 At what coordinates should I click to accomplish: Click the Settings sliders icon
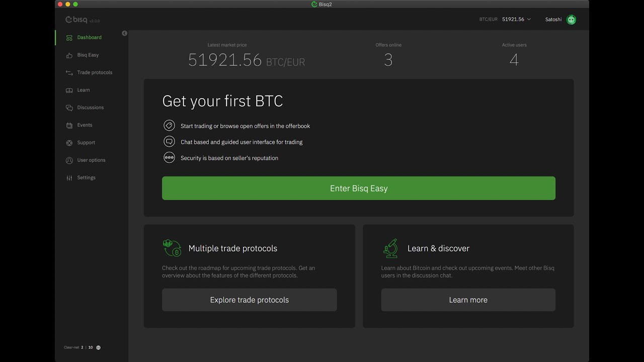coord(69,178)
